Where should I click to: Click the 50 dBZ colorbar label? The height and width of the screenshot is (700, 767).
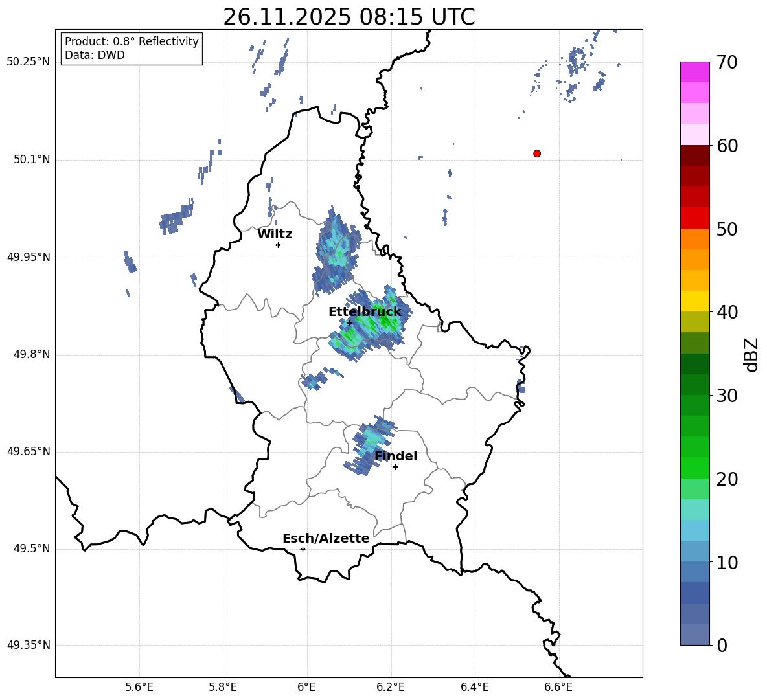click(x=727, y=229)
